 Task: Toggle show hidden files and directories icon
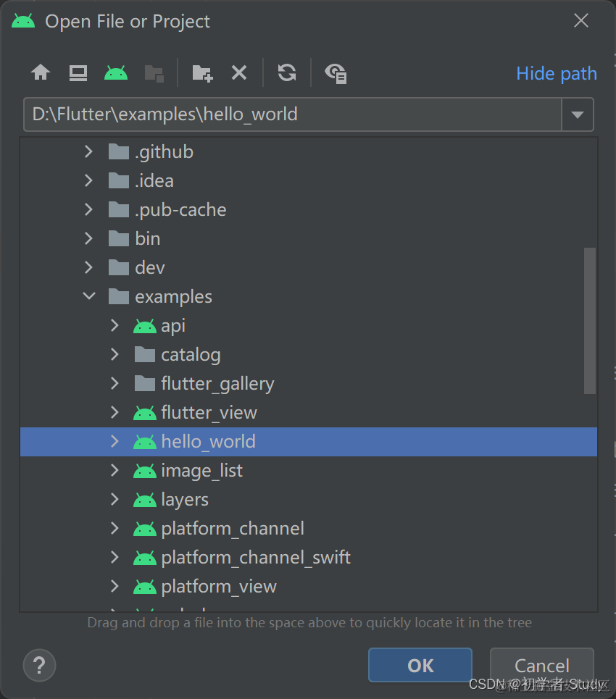[x=336, y=74]
